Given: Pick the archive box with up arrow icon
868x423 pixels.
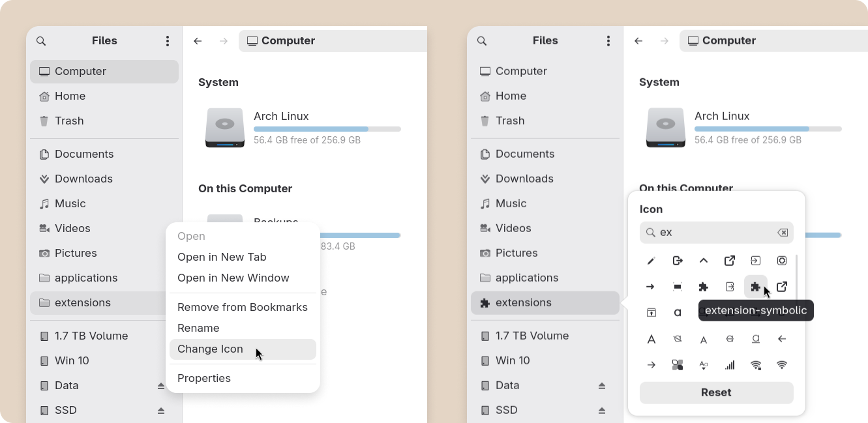Looking at the screenshot, I should pyautogui.click(x=651, y=313).
